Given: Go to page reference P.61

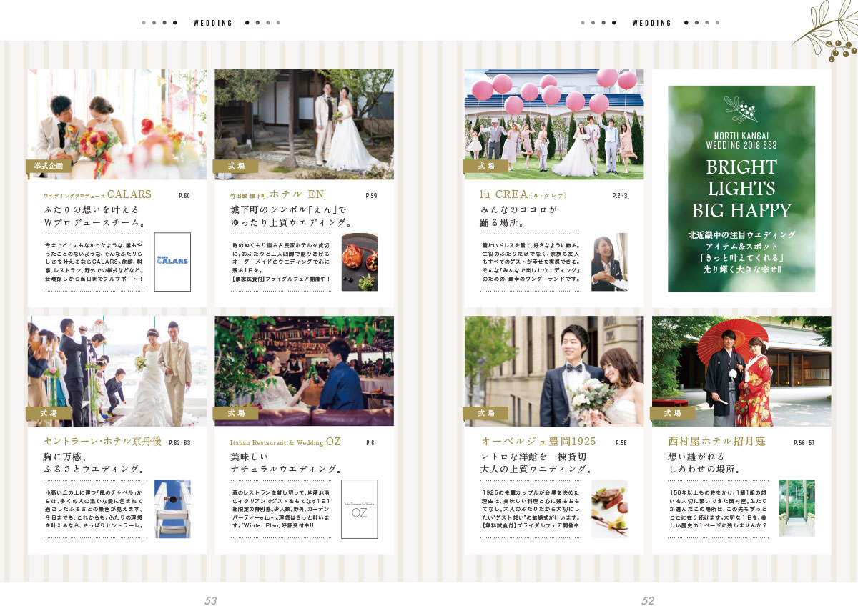Looking at the screenshot, I should coord(371,443).
